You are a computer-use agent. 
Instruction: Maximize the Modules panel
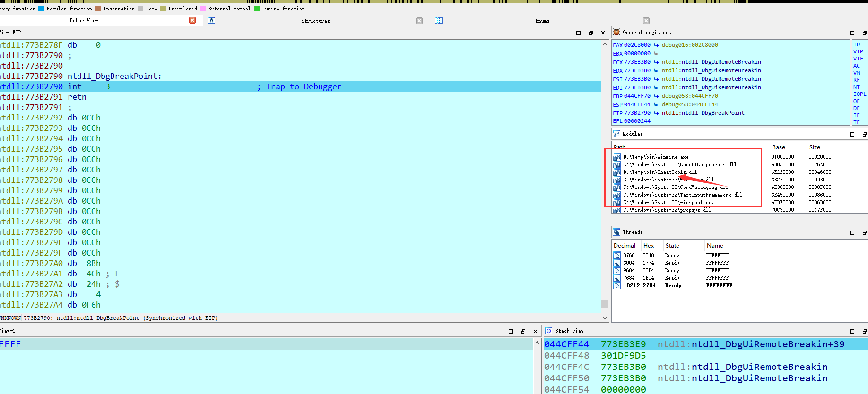point(852,134)
